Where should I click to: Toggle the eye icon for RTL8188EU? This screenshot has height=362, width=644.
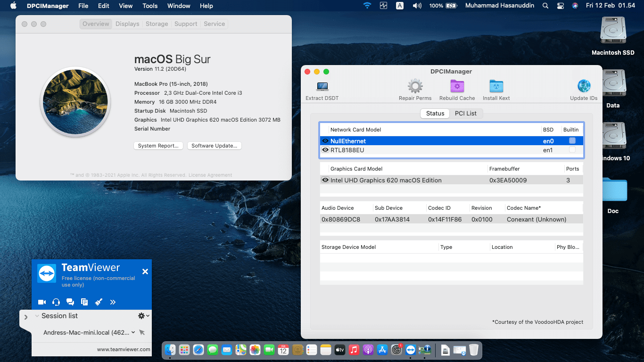pos(325,150)
